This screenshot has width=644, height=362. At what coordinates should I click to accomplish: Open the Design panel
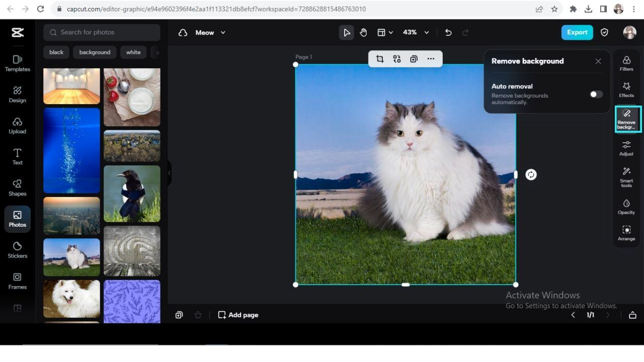coord(17,95)
